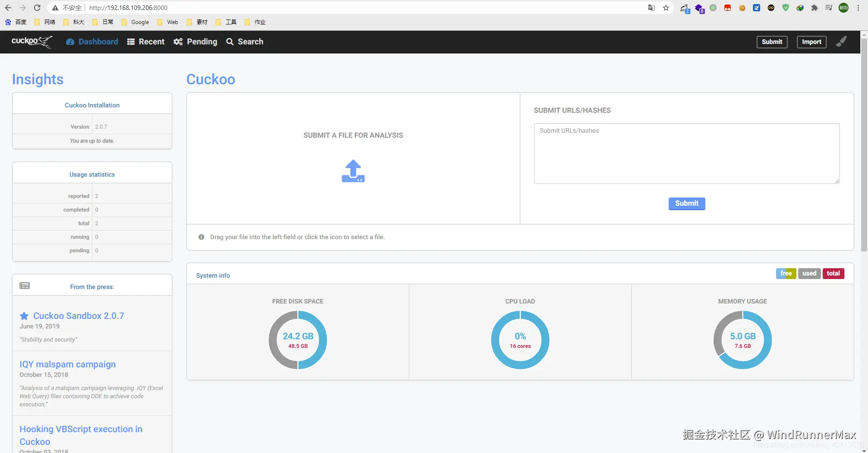Click the red two-dot extension icon
The height and width of the screenshot is (453, 868).
click(728, 8)
